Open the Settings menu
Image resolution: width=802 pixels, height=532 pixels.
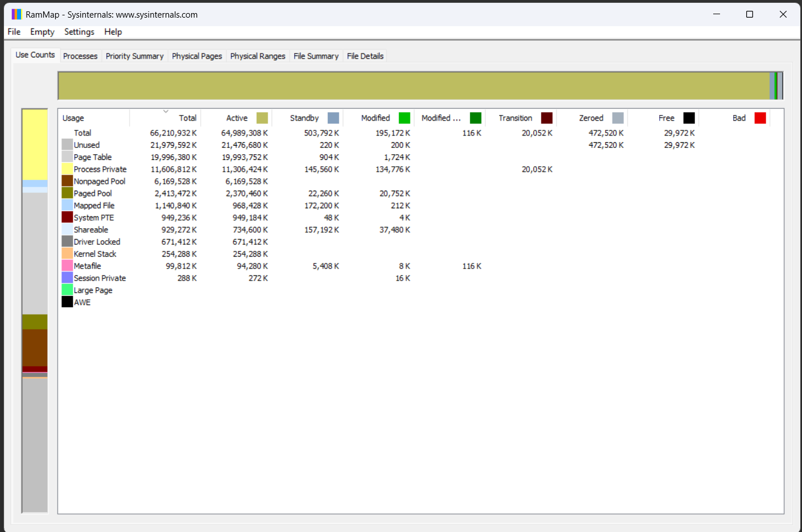pyautogui.click(x=79, y=32)
